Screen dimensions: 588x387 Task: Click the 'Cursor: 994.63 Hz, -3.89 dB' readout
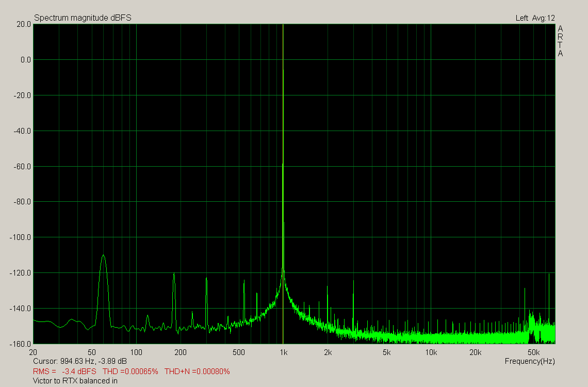80,361
